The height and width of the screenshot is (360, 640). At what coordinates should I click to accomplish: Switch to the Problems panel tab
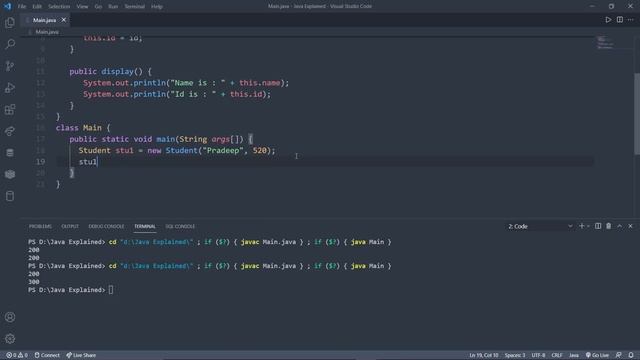40,226
